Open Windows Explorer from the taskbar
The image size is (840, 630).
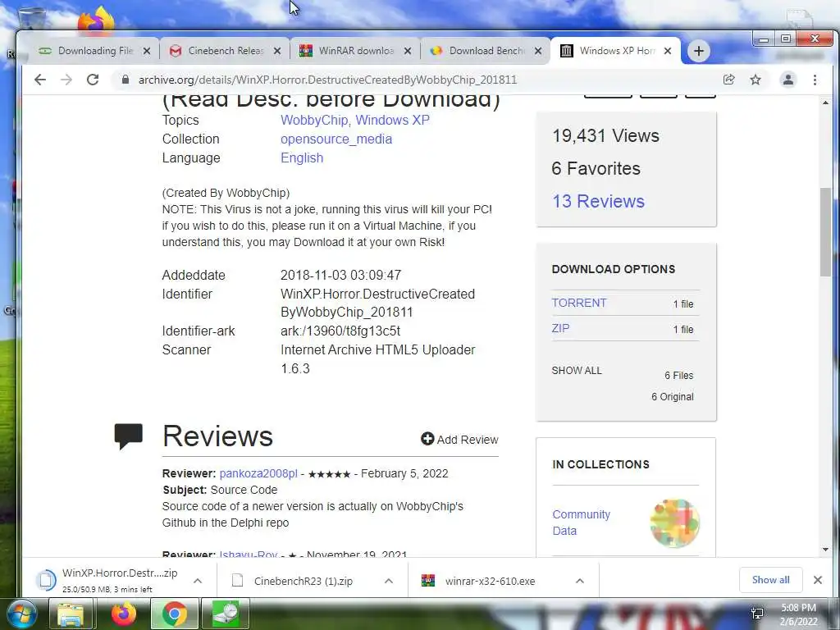click(x=71, y=614)
